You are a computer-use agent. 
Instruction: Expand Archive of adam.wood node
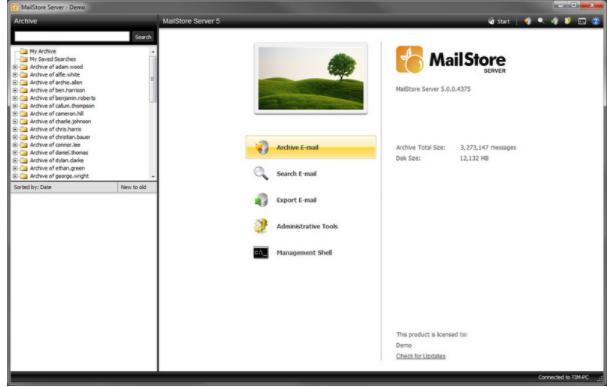tap(15, 67)
